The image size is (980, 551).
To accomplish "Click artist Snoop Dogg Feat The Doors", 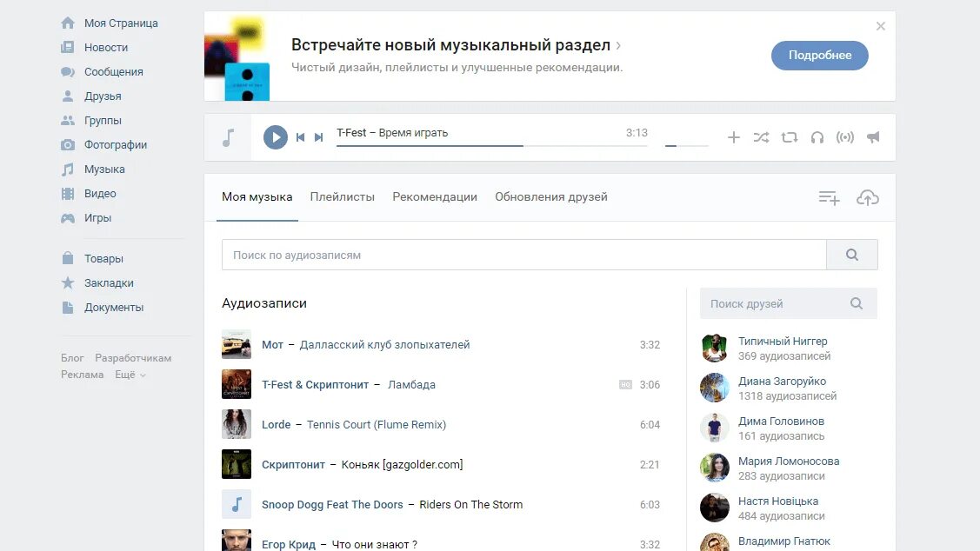I will [332, 505].
